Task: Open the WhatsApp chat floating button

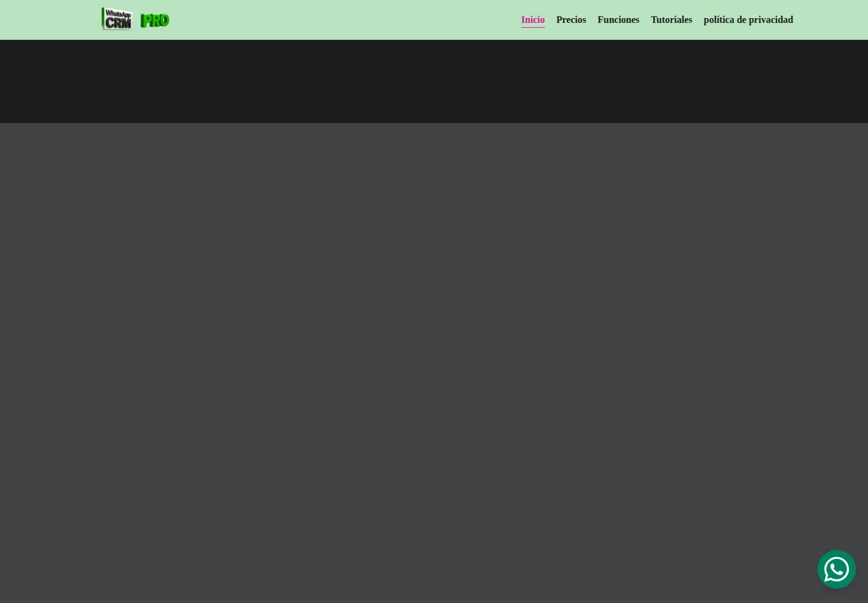Action: tap(836, 569)
